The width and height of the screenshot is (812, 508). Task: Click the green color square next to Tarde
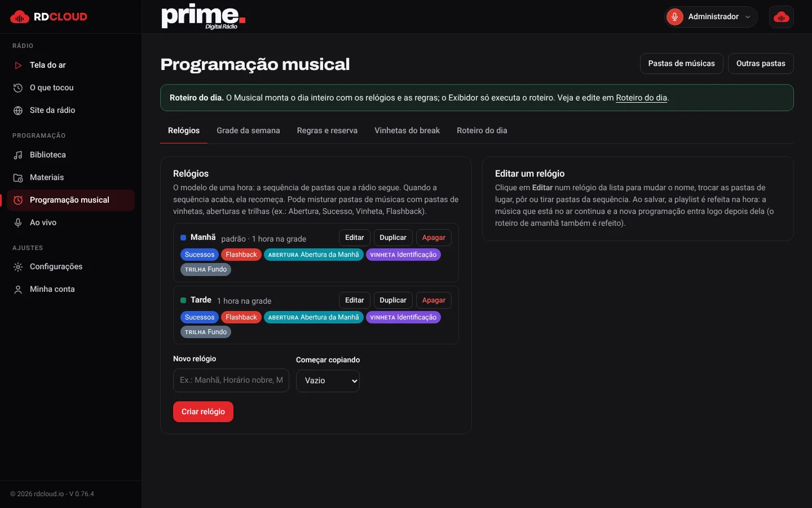click(183, 300)
